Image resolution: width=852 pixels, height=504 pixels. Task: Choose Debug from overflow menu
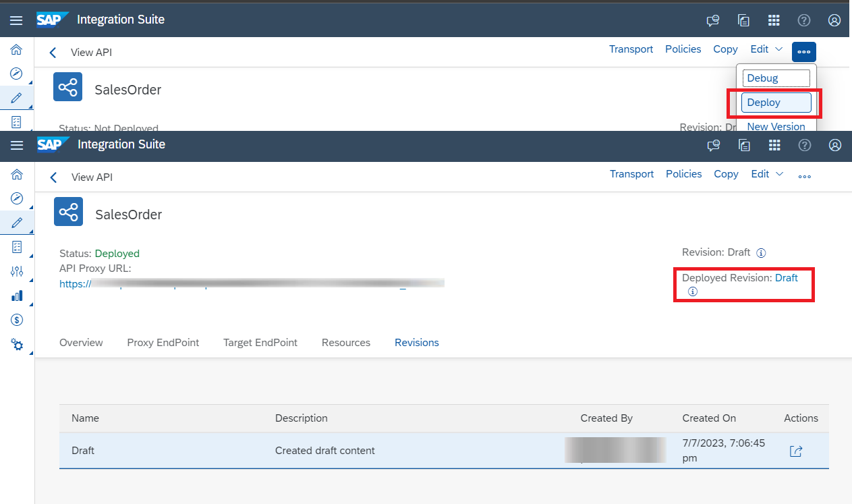776,78
